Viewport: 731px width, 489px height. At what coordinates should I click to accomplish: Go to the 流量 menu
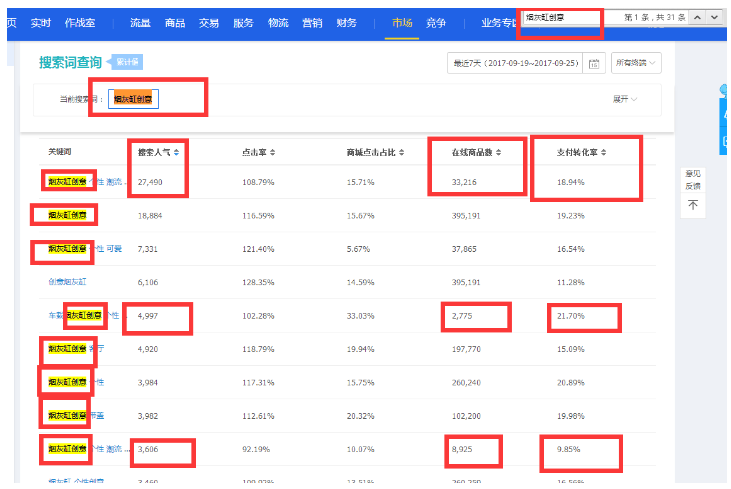click(140, 21)
